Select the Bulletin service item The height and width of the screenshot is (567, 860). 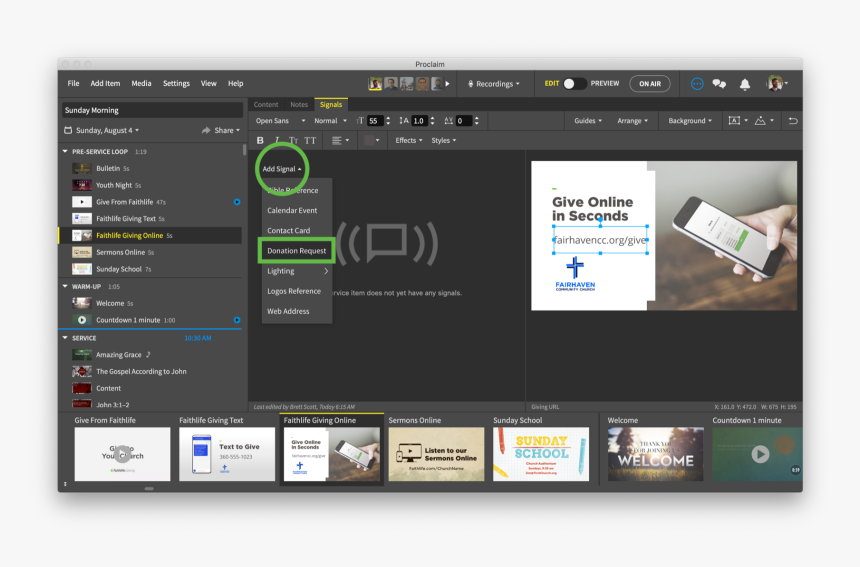(x=150, y=168)
